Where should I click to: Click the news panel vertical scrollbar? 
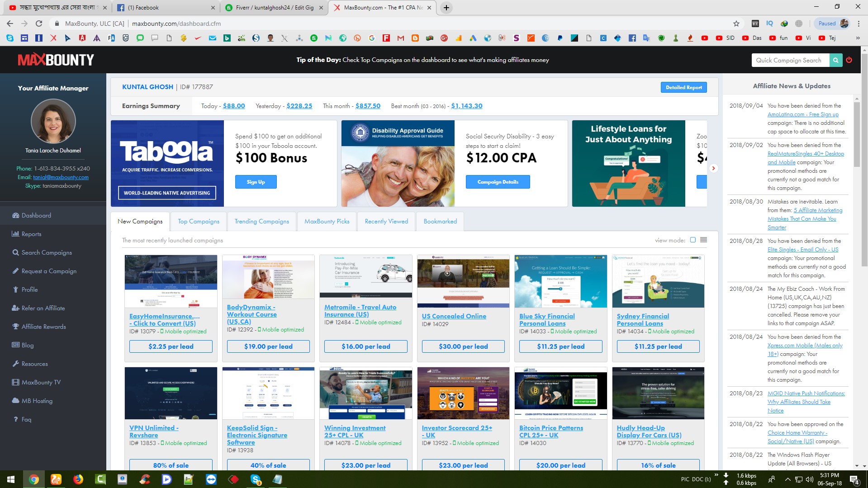(x=856, y=136)
